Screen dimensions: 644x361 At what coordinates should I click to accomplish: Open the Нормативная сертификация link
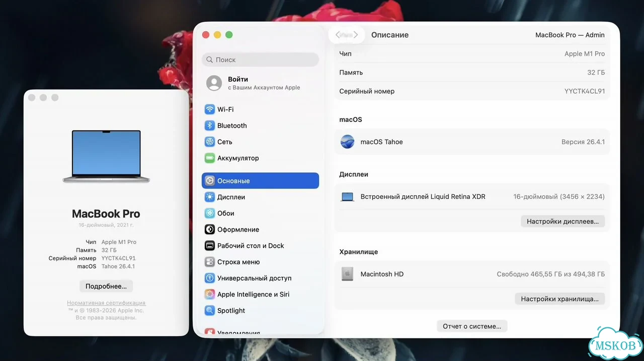pos(106,303)
